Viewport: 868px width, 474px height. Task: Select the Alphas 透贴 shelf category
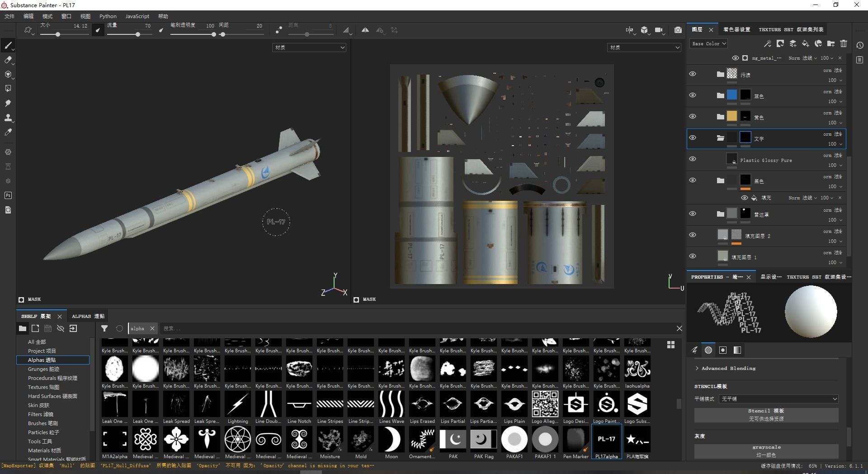click(53, 360)
